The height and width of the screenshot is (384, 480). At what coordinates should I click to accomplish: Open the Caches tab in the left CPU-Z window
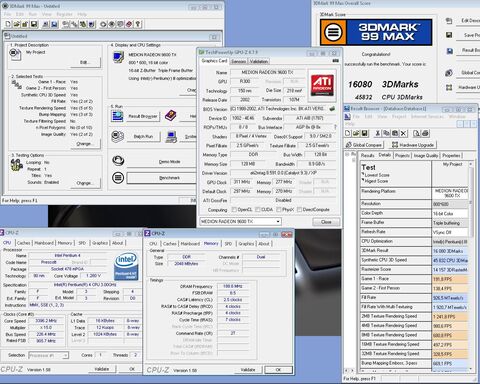[x=23, y=243]
